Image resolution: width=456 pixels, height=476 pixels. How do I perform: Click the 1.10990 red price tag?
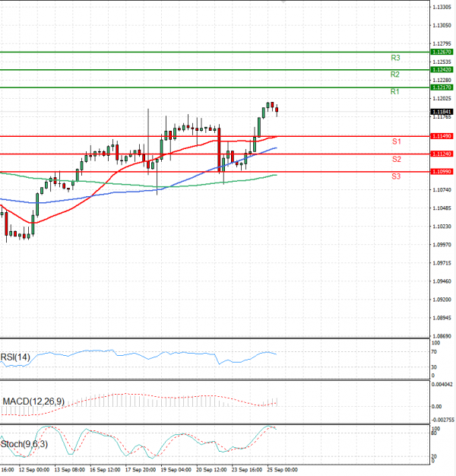click(x=441, y=172)
